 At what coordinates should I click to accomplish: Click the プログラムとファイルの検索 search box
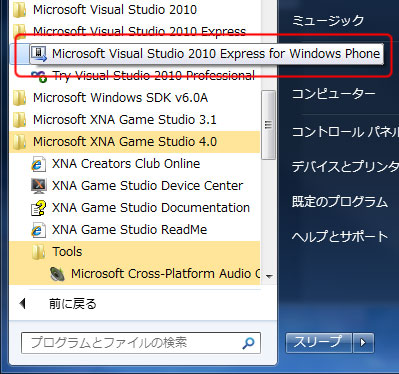pyautogui.click(x=141, y=343)
